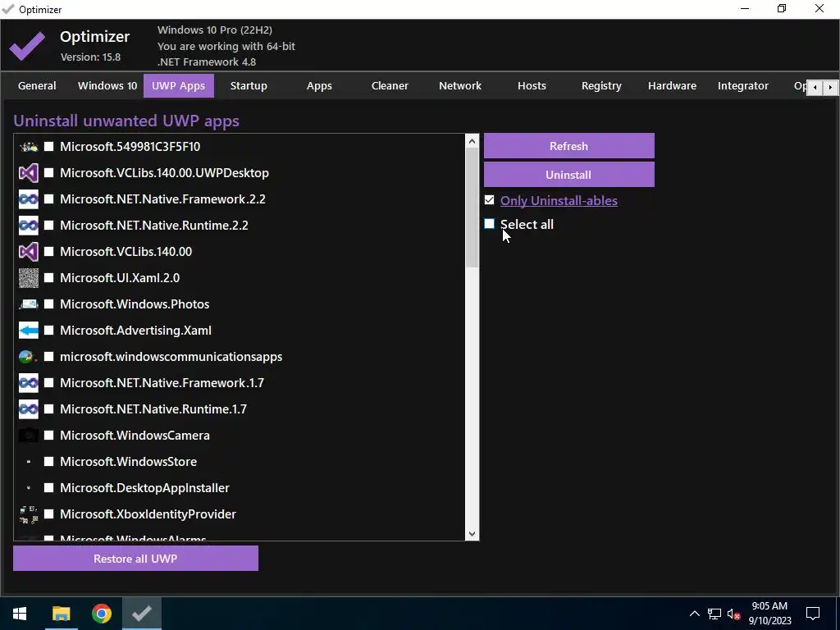Launch Google Chrome from the taskbar
Image resolution: width=840 pixels, height=630 pixels.
coord(101,614)
